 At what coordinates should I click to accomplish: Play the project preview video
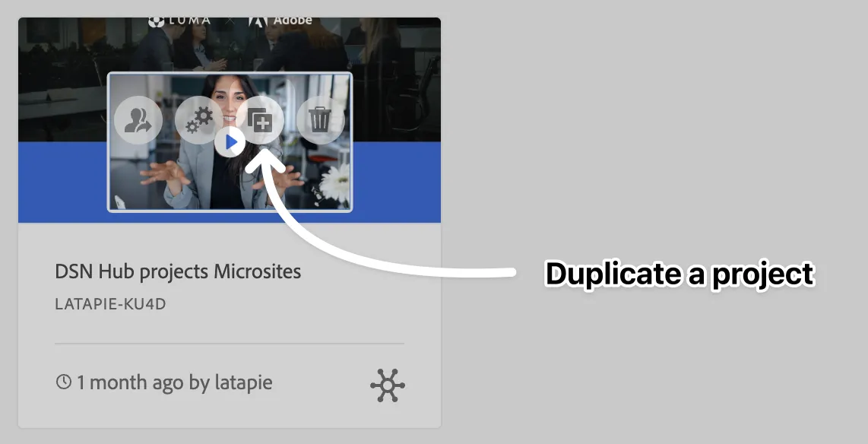(230, 142)
